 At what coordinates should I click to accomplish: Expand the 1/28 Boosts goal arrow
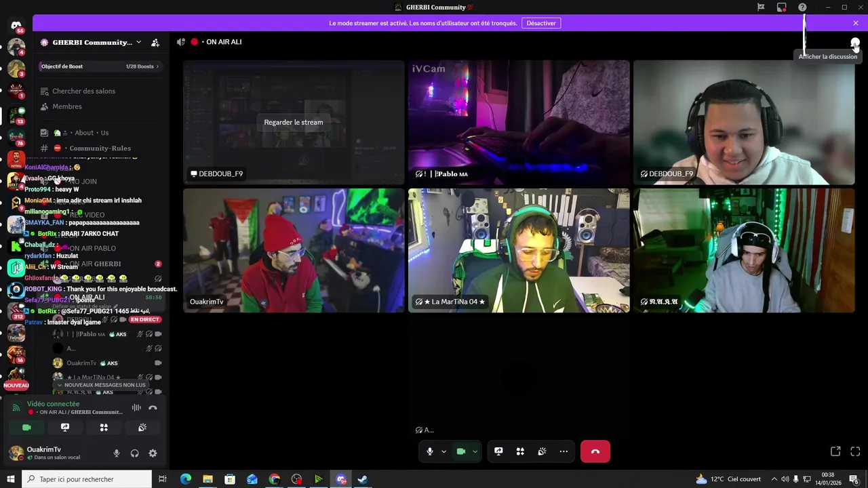(x=158, y=66)
